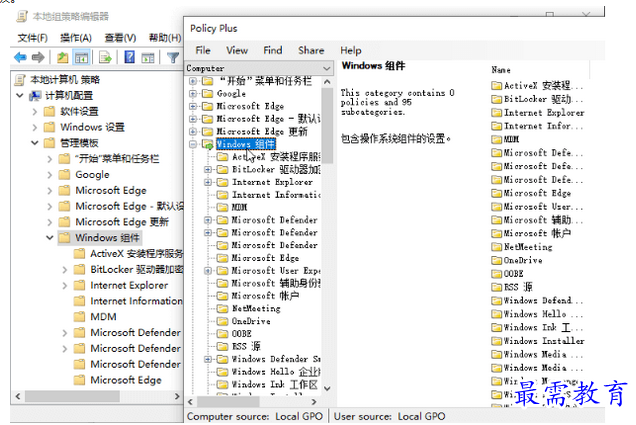
Task: Expand Windows Defender SmartScreen plus box in Policy Plus
Action: [208, 359]
